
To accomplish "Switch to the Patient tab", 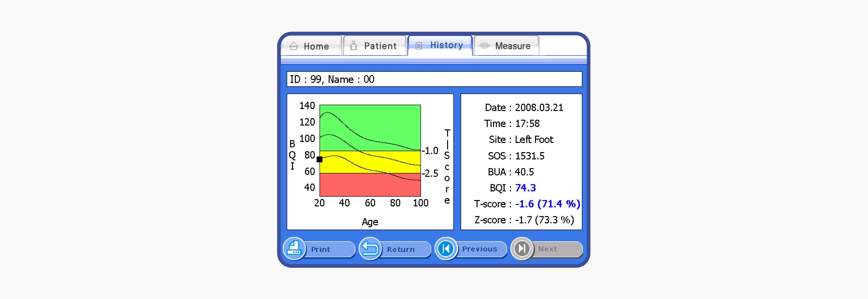I will (x=380, y=46).
